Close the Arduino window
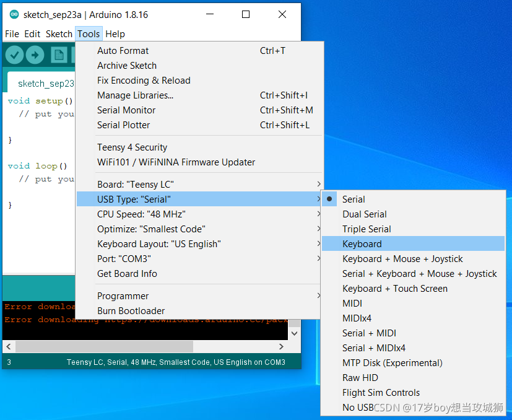Image resolution: width=512 pixels, height=420 pixels. tap(282, 14)
